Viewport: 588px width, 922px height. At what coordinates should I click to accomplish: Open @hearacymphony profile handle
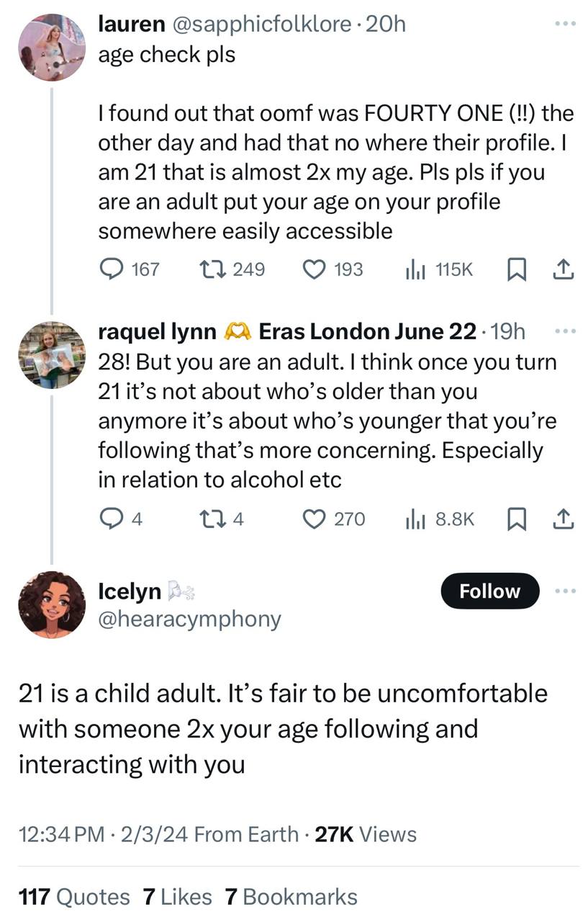[x=189, y=619]
